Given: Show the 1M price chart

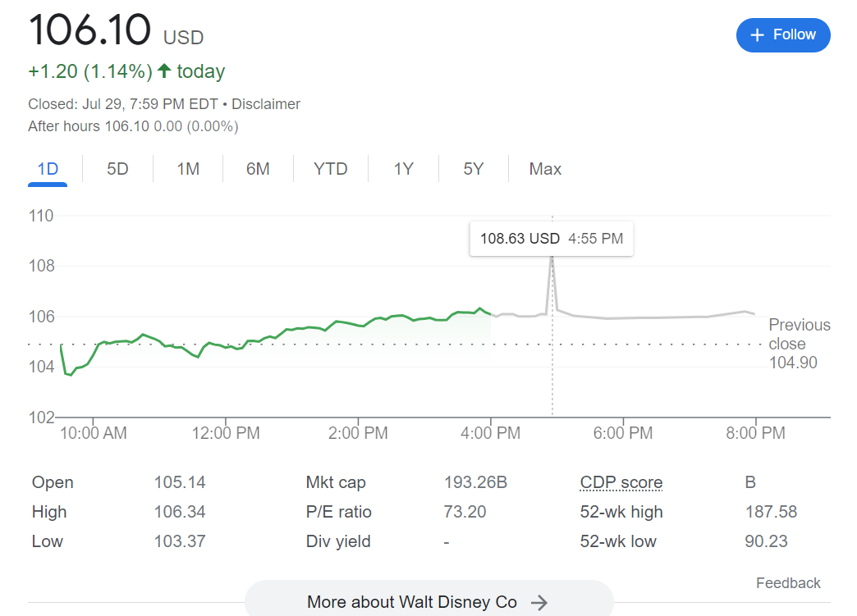Looking at the screenshot, I should click(x=188, y=169).
